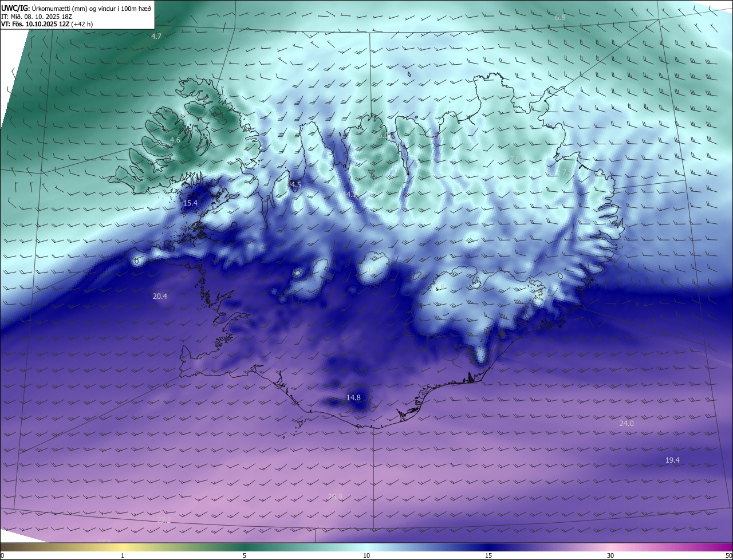This screenshot has height=560, width=733.
Task: Click the 15 tick on the colorbar
Action: [488, 555]
